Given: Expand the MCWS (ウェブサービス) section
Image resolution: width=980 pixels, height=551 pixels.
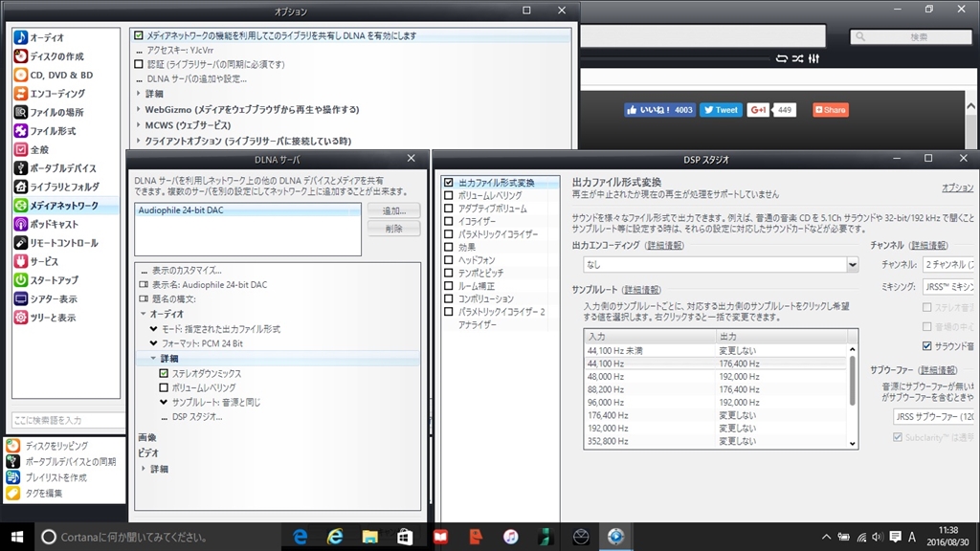Looking at the screenshot, I should point(139,125).
